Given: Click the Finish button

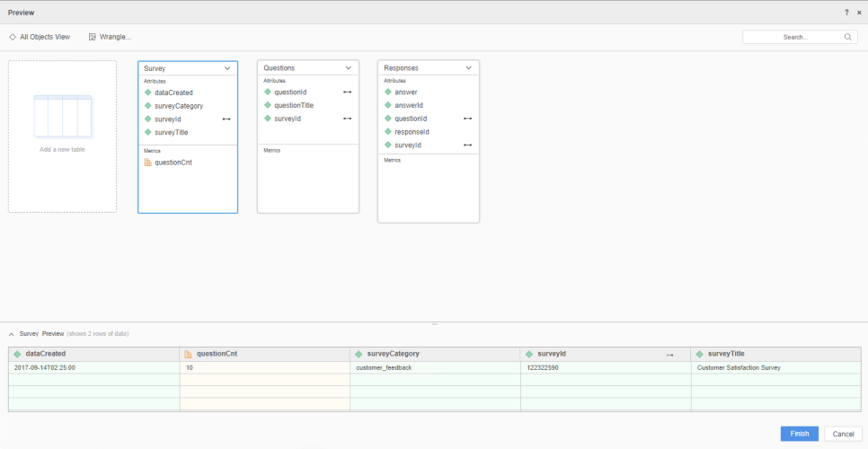Looking at the screenshot, I should [799, 434].
